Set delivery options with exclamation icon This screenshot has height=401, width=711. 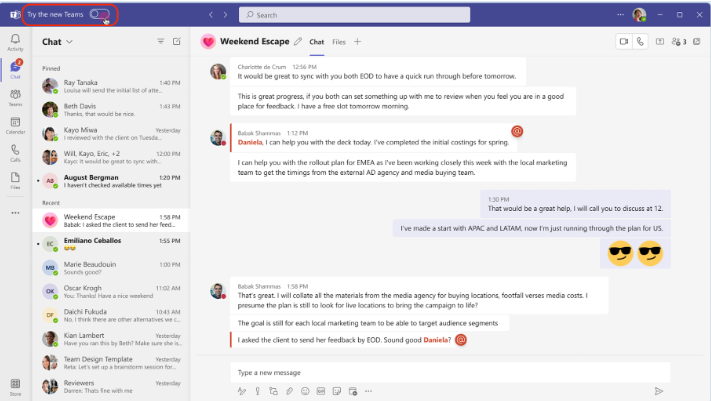coord(258,391)
